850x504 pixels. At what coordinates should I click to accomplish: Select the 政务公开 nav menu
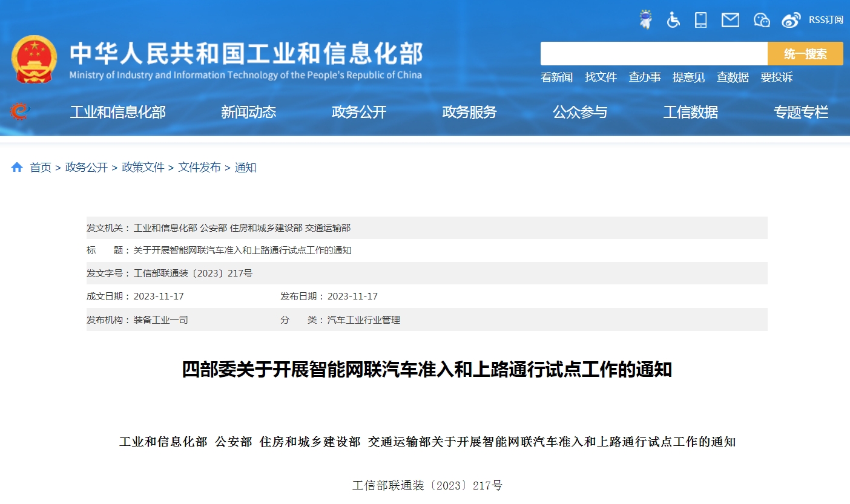[x=359, y=112]
